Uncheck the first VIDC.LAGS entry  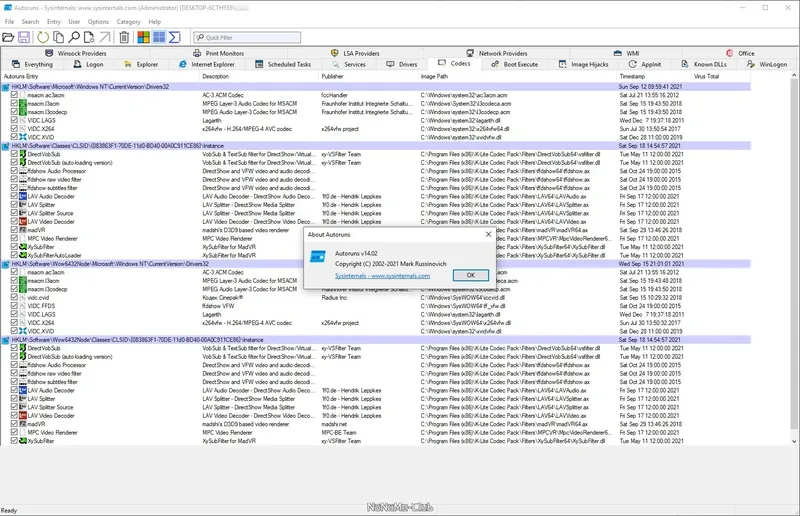14,120
